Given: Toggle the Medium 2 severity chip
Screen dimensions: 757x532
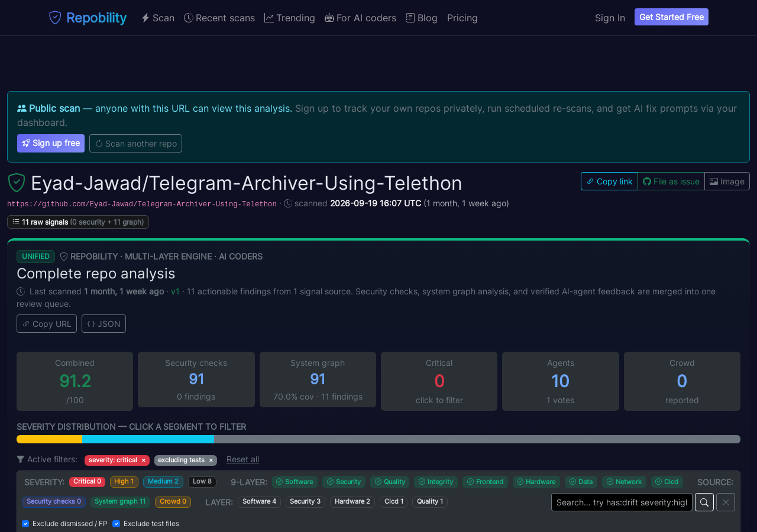Looking at the screenshot, I should 163,482.
